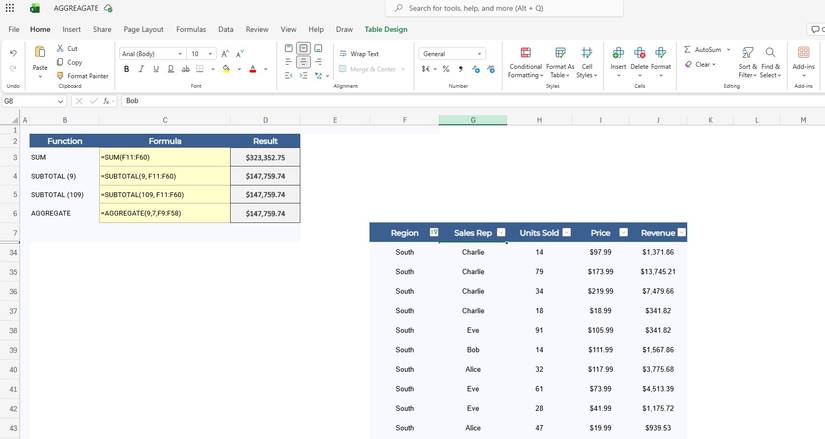Image resolution: width=825 pixels, height=439 pixels.
Task: Open the Sales Rep column filter dropdown
Action: click(x=501, y=232)
